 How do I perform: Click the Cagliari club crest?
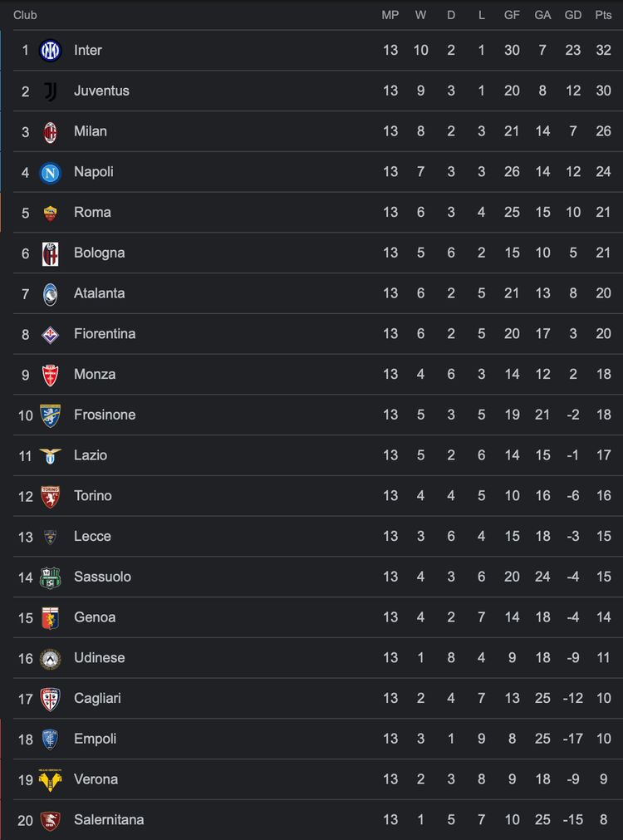pyautogui.click(x=51, y=699)
